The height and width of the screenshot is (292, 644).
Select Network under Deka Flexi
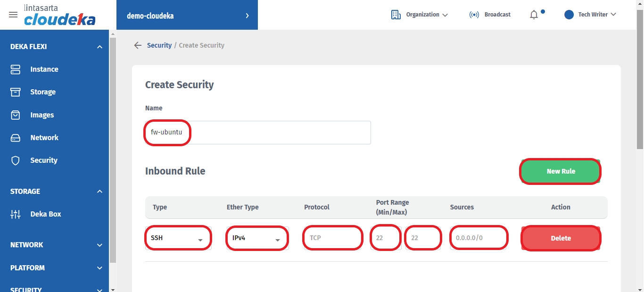[x=44, y=138]
